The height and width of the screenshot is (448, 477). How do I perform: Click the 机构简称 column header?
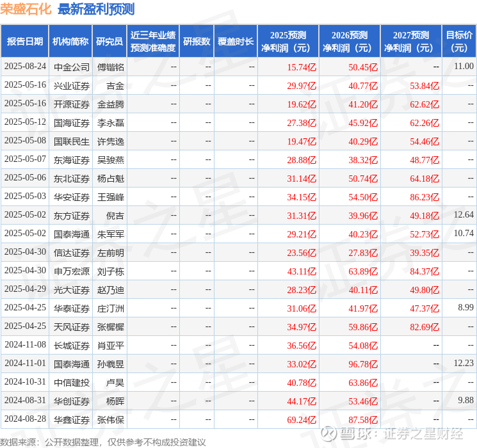point(70,42)
